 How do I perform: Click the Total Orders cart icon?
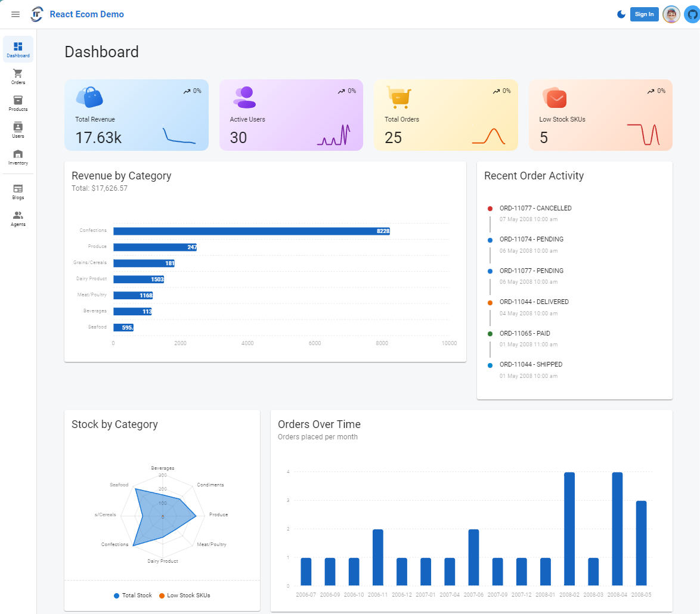399,97
